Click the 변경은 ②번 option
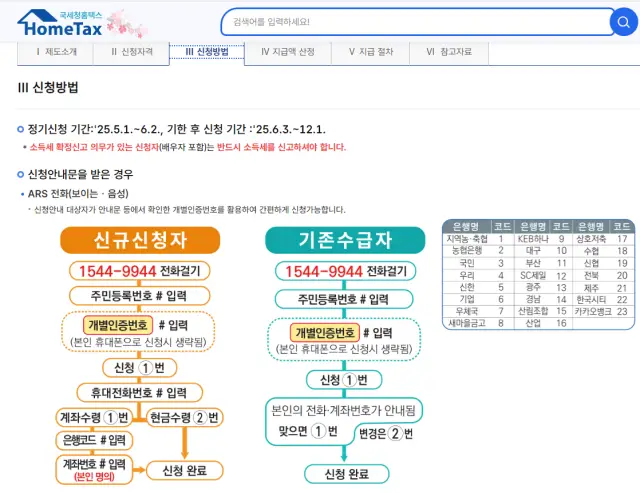Viewport: 640px width, 493px height. pyautogui.click(x=386, y=433)
